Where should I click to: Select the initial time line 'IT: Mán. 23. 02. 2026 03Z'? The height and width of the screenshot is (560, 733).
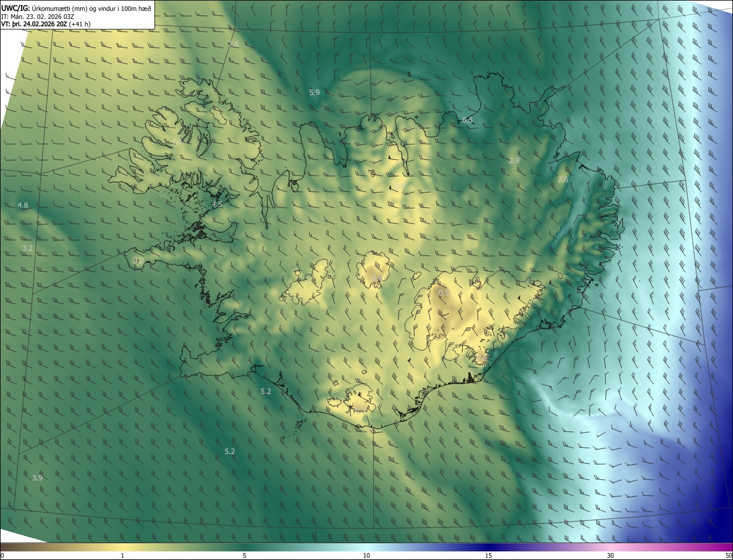click(38, 16)
